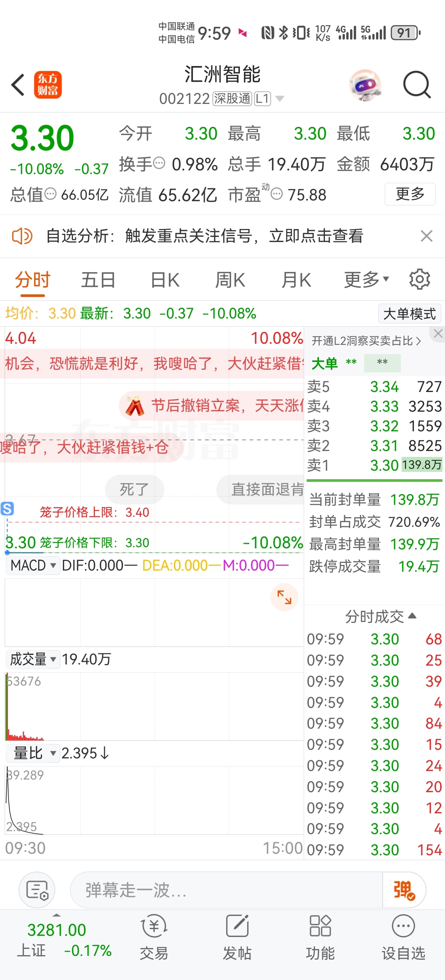The height and width of the screenshot is (980, 445).
Task: Select the trade row with volume 68
Action: coord(374,639)
